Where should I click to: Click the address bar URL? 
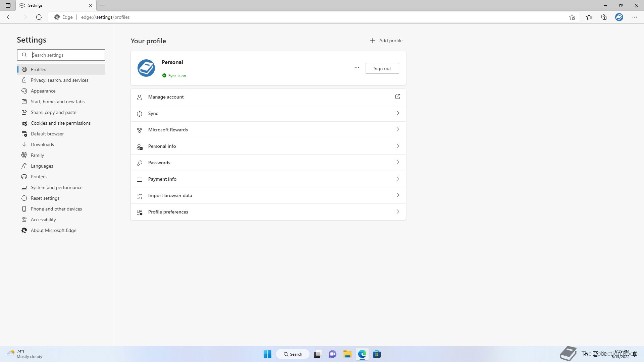click(105, 17)
